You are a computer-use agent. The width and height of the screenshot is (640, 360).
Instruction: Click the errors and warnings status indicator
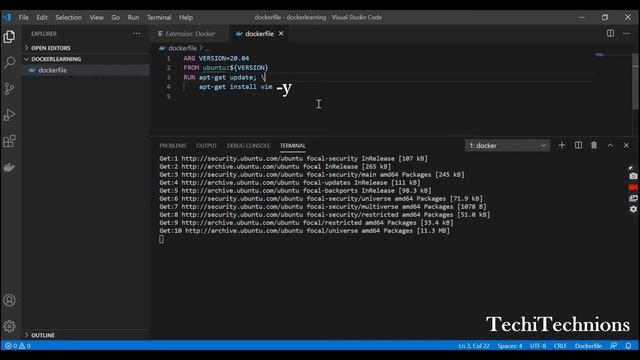pyautogui.click(x=17, y=346)
